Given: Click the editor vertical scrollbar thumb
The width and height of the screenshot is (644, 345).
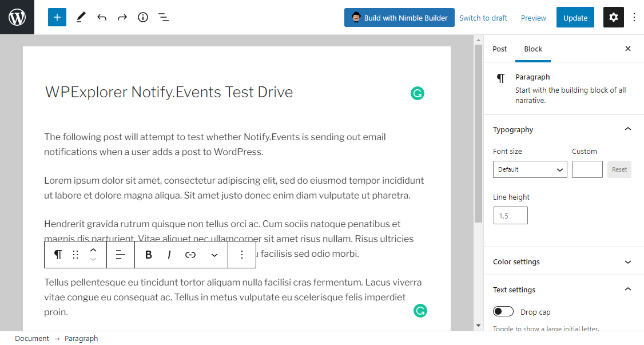Looking at the screenshot, I should [x=478, y=133].
